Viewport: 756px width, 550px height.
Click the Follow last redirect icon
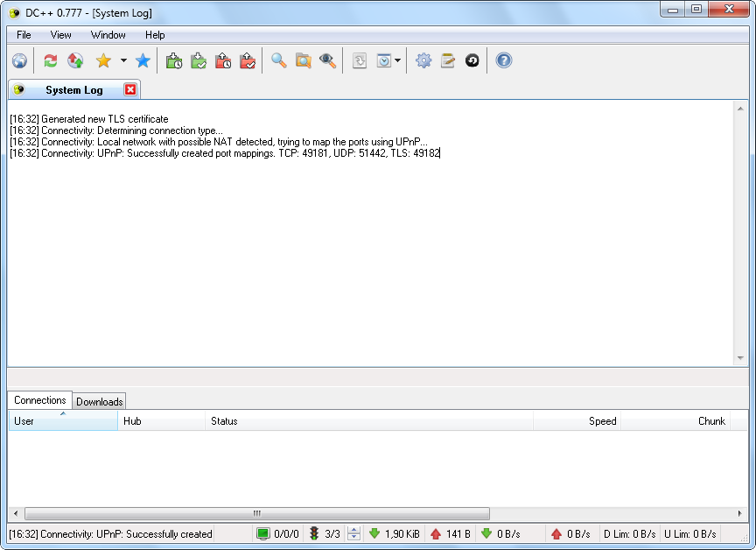coord(75,60)
